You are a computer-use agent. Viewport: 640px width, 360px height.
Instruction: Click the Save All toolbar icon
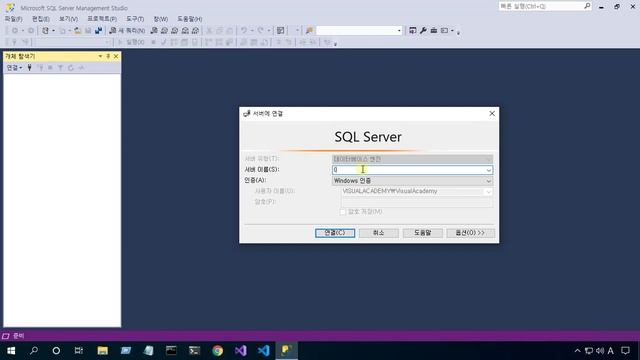coord(98,31)
